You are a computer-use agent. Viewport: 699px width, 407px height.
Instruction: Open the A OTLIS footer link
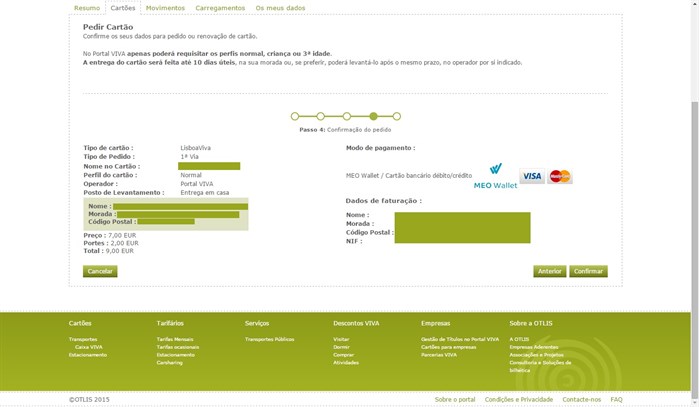click(519, 339)
